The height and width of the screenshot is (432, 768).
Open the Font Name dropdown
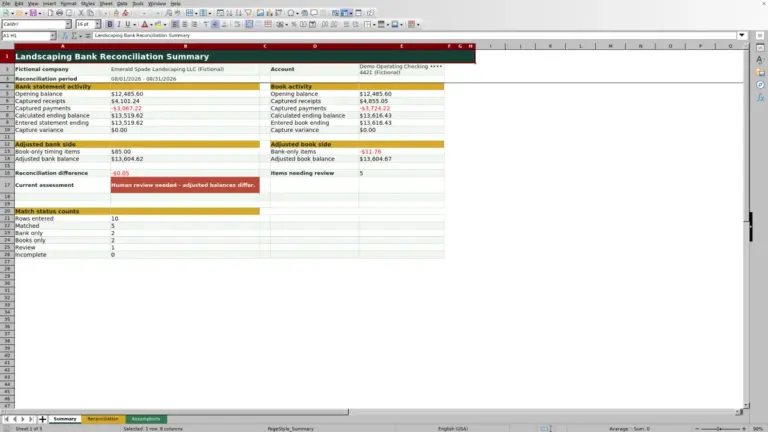(x=68, y=24)
